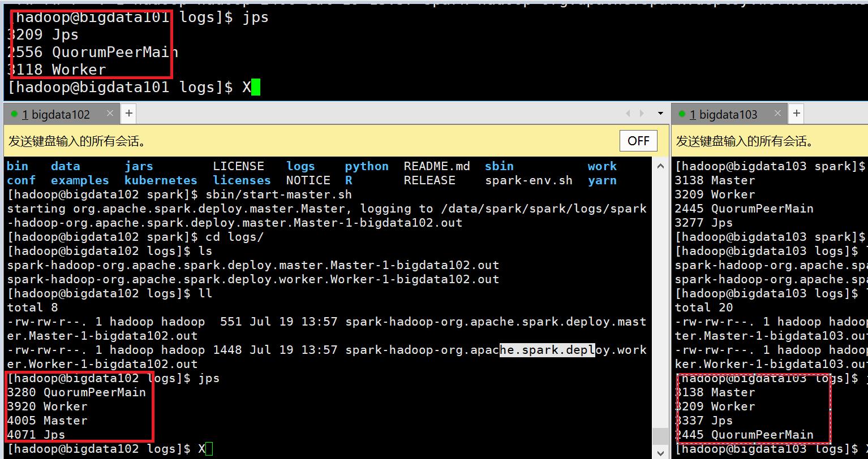The height and width of the screenshot is (459, 868).
Task: Click the 'examples' directory name
Action: (x=80, y=180)
